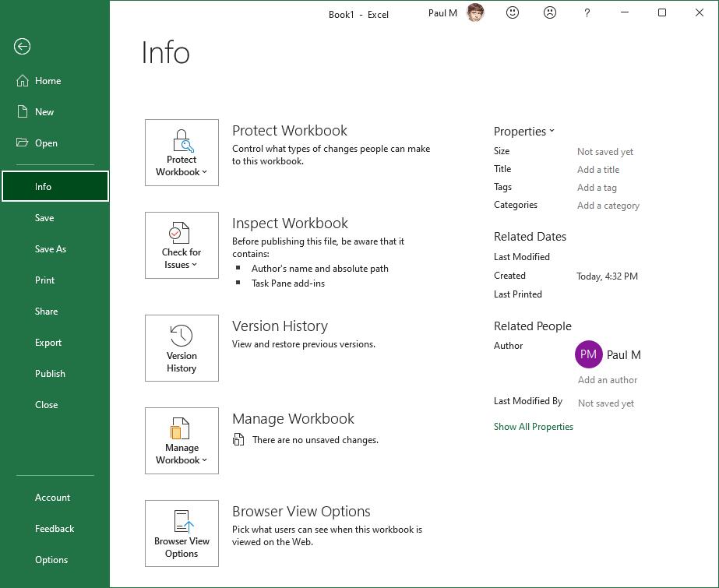Click the Home house icon in sidebar
Viewport: 719px width, 588px height.
coord(23,81)
